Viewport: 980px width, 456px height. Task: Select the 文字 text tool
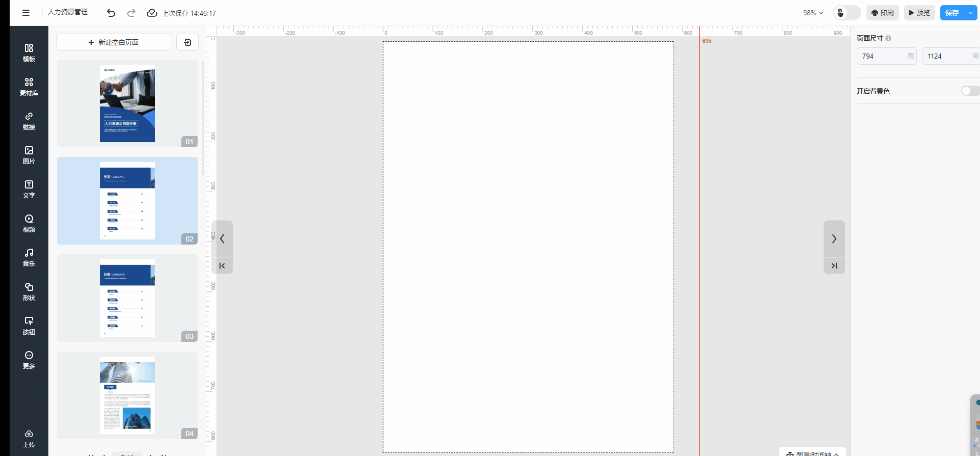[x=29, y=189]
